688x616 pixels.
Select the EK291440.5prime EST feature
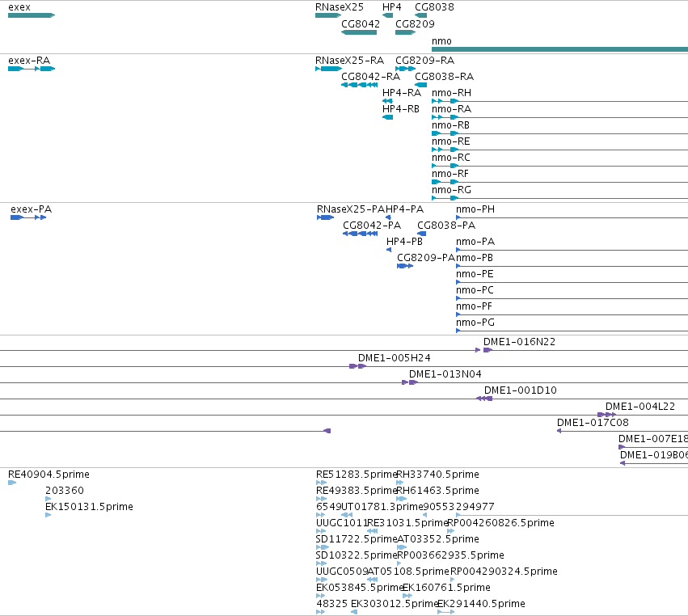445,612
